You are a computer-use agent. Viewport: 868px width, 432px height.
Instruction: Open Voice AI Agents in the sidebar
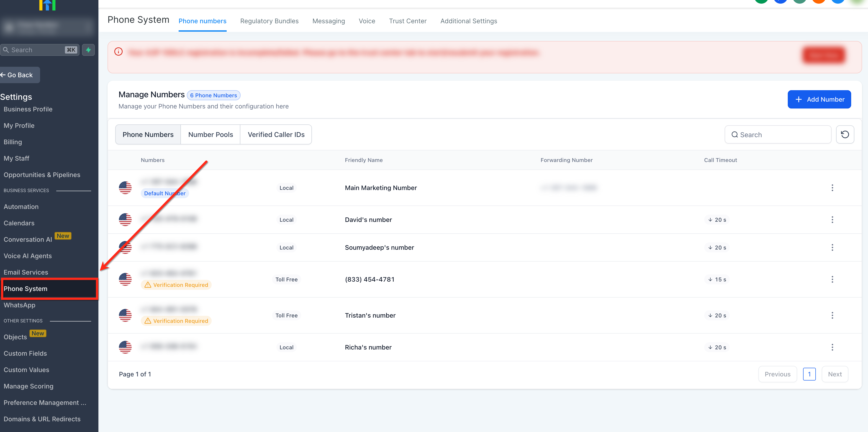click(28, 256)
